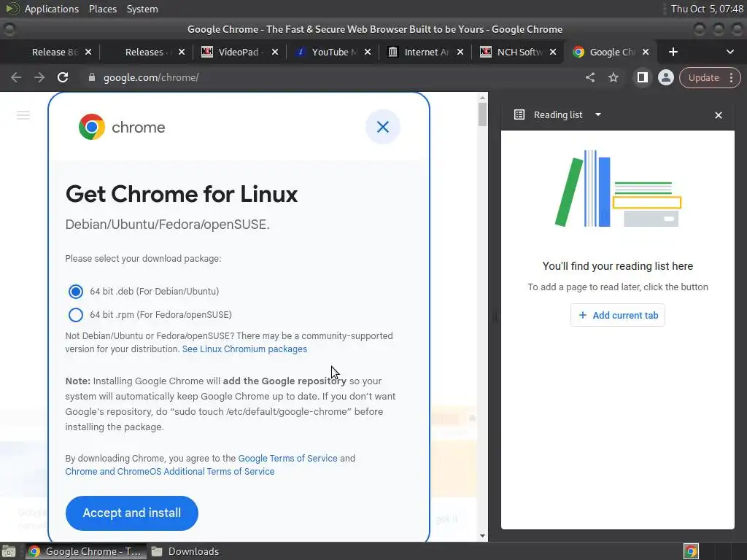Click Add current tab button
The image size is (747, 560).
point(617,315)
